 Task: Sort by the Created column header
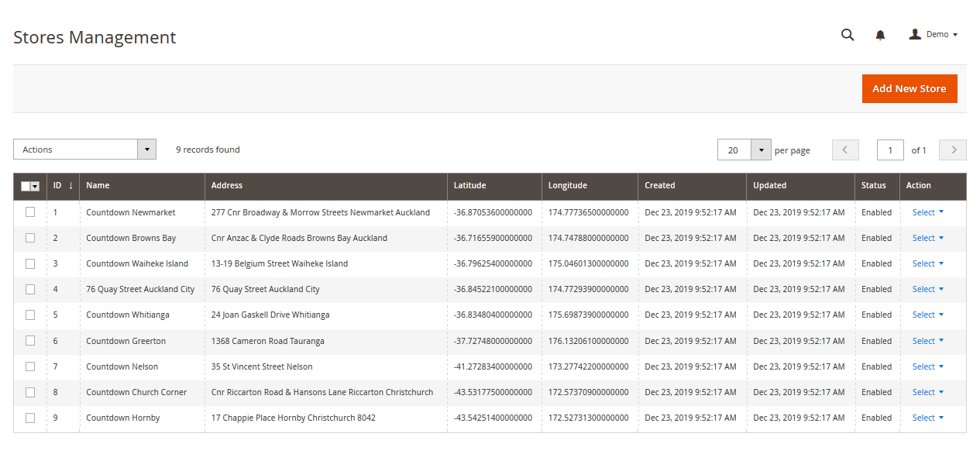(660, 186)
